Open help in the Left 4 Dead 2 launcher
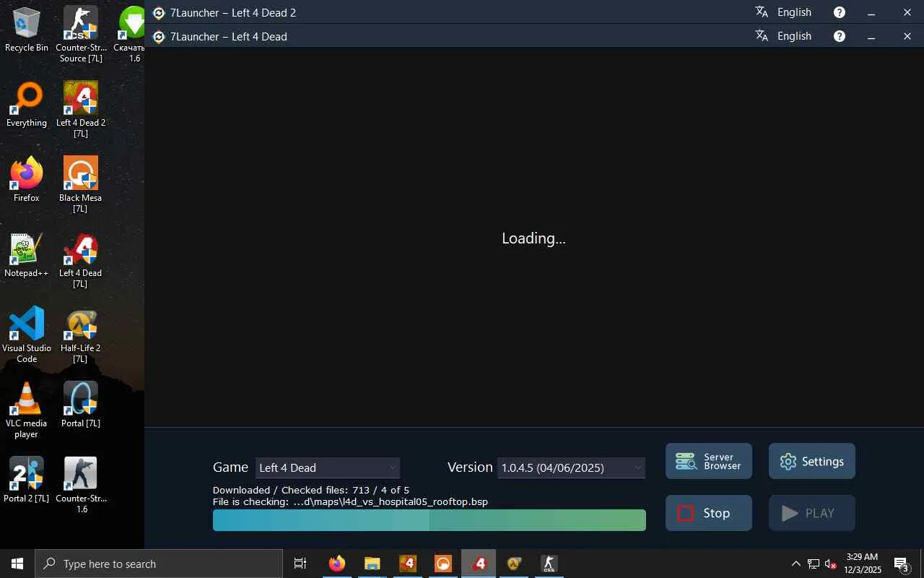This screenshot has height=578, width=924. coord(840,12)
